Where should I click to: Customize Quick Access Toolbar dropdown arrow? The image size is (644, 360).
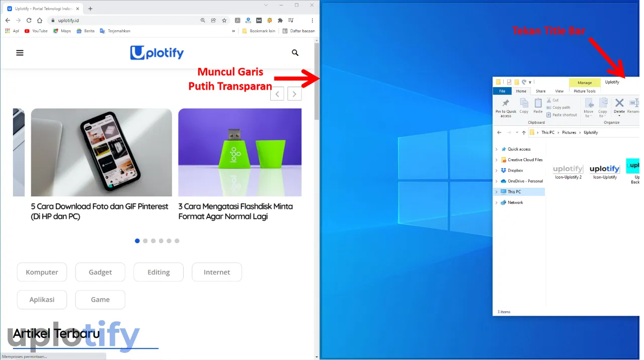[530, 82]
